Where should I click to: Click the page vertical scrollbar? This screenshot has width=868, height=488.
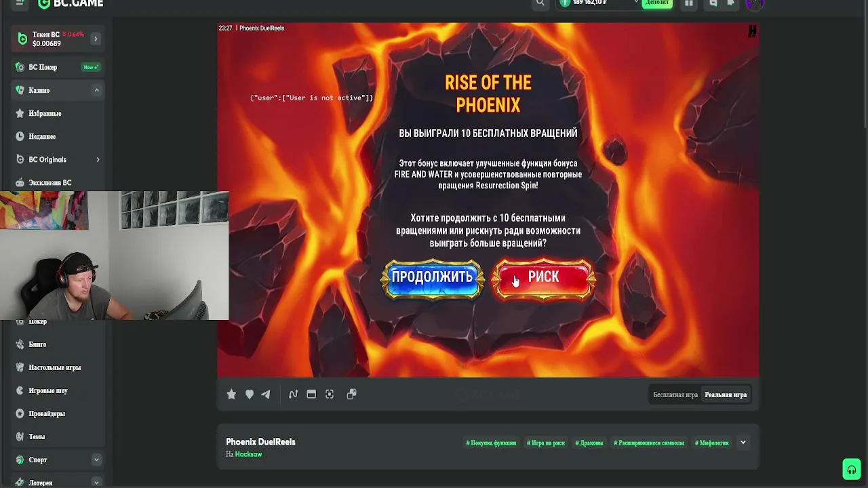pos(865,64)
